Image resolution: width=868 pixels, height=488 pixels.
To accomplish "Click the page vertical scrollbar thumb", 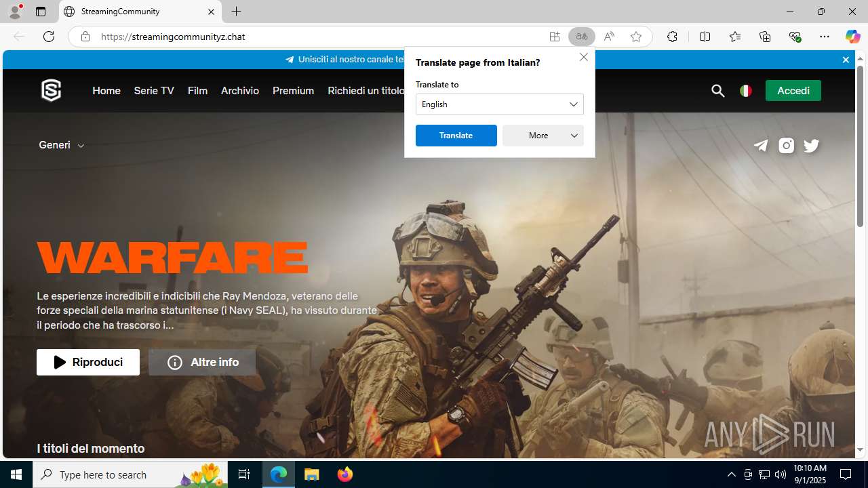I will (x=860, y=146).
